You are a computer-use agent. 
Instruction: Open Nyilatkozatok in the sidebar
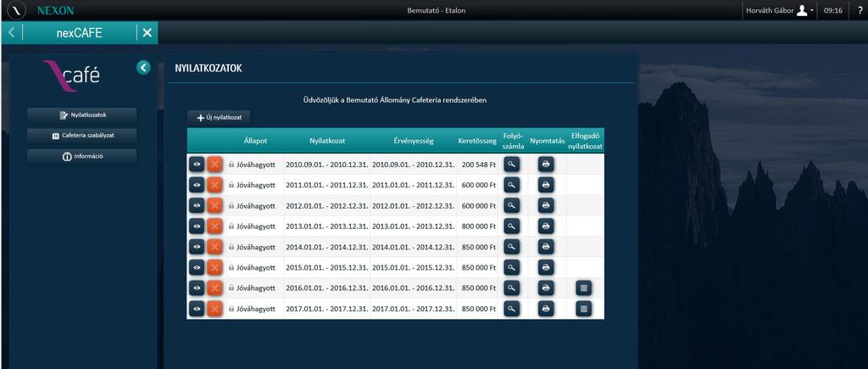coord(82,115)
